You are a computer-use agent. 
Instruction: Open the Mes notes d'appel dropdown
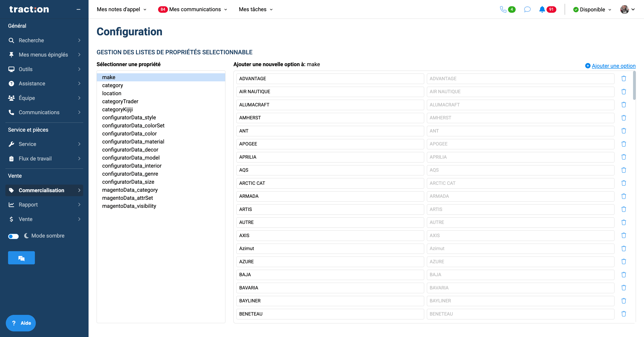[121, 9]
